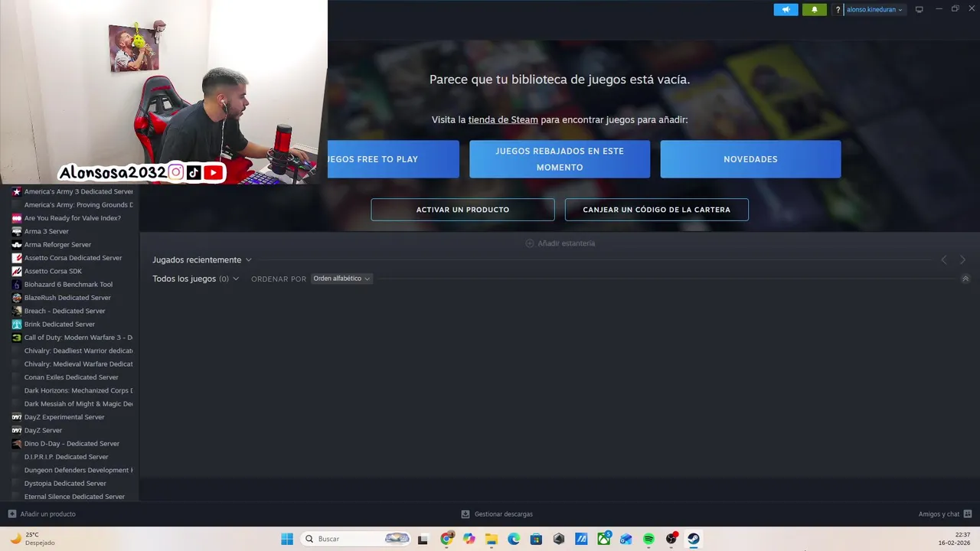Click the shelf previous-page arrow
This screenshot has width=980, height=551.
944,260
